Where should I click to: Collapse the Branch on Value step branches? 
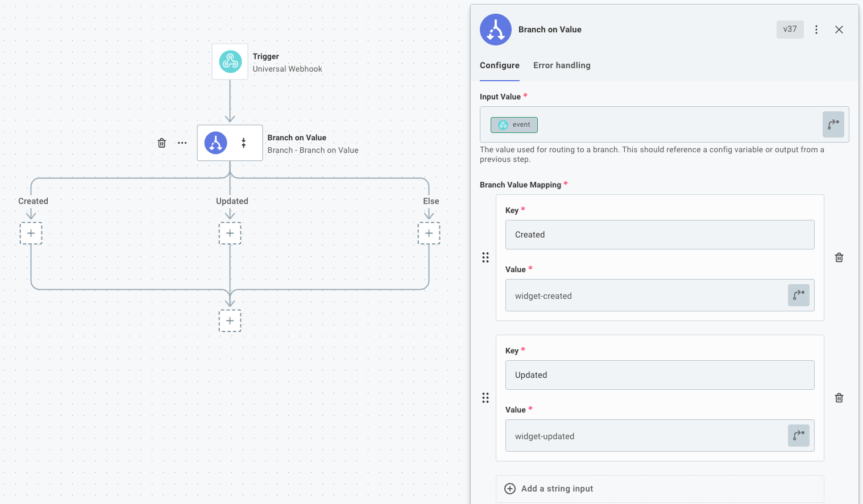pyautogui.click(x=243, y=143)
